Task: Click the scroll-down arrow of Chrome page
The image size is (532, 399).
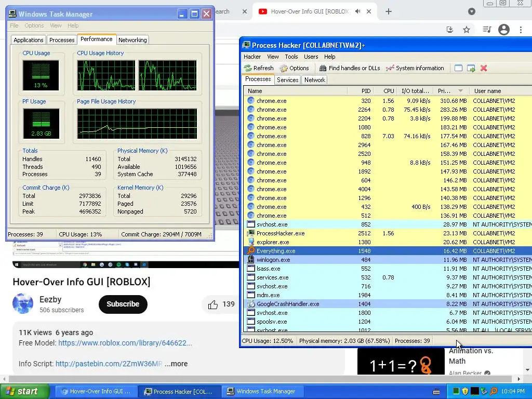Action: pos(528,370)
